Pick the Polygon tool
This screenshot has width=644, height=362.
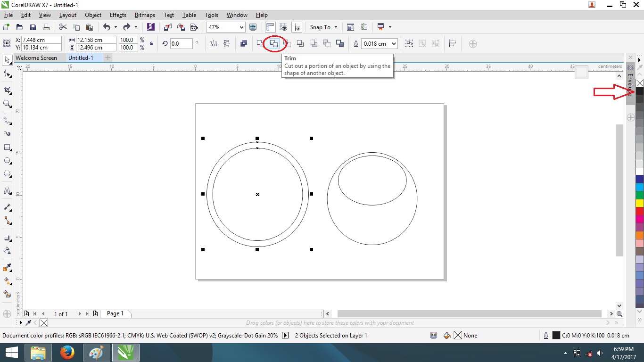8,174
